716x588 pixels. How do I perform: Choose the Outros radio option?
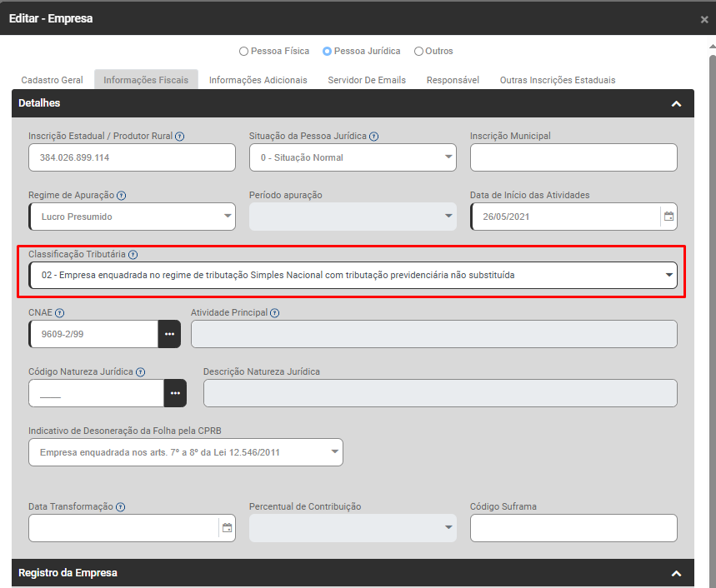coord(418,52)
